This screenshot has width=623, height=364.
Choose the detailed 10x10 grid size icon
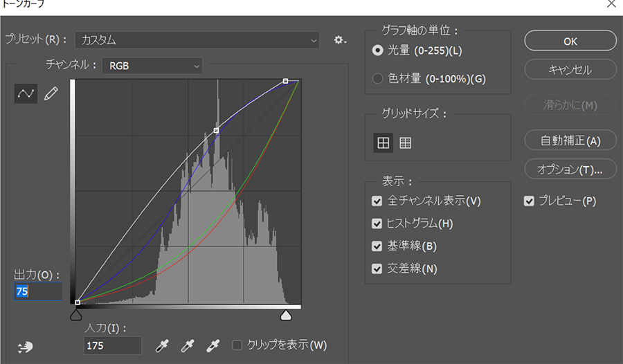click(405, 143)
